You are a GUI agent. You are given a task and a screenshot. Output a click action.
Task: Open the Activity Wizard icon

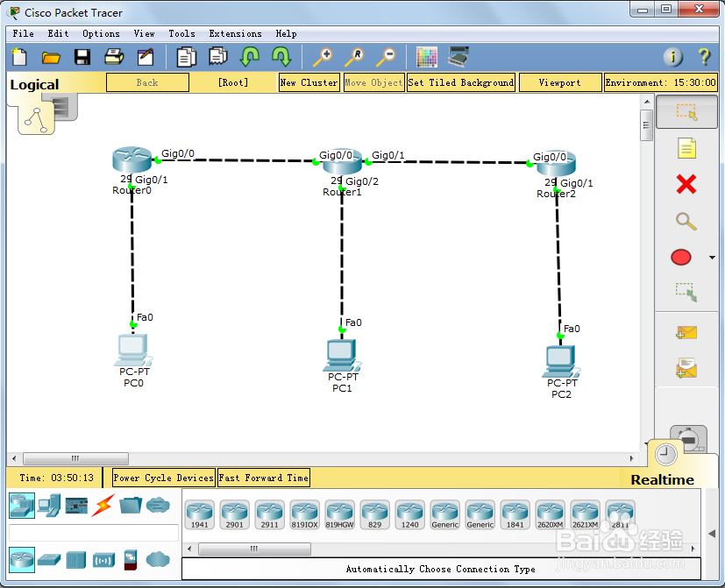point(146,57)
